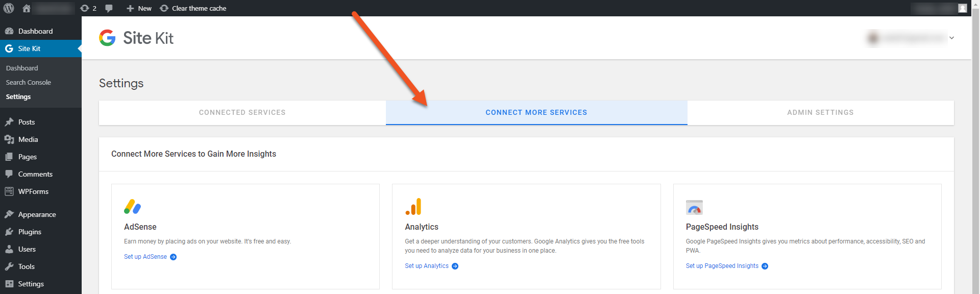Select the Admin Settings tab
Image resolution: width=980 pixels, height=294 pixels.
point(820,112)
